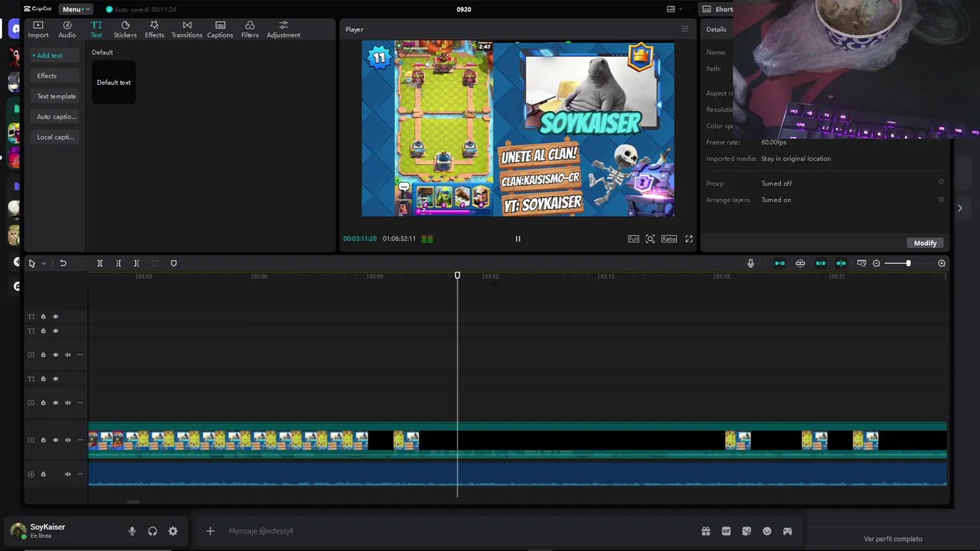Open Text template in the sidebar
Viewport: 980px width, 551px height.
pos(56,96)
